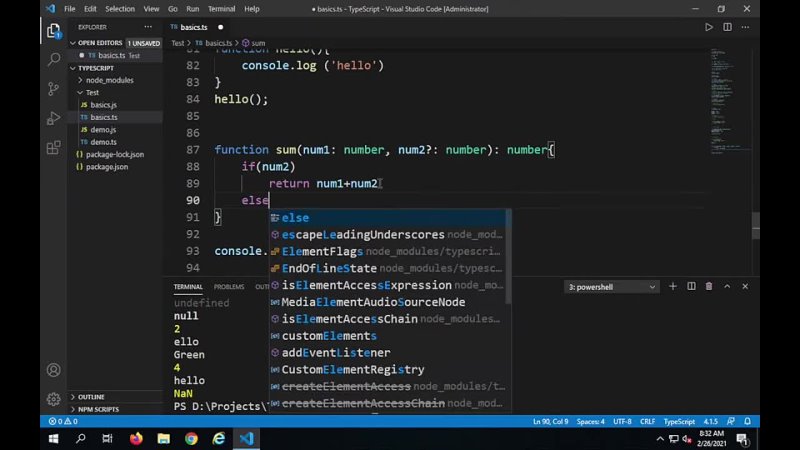This screenshot has height=450, width=800.
Task: Show hidden system tray icons
Action: coord(660,439)
